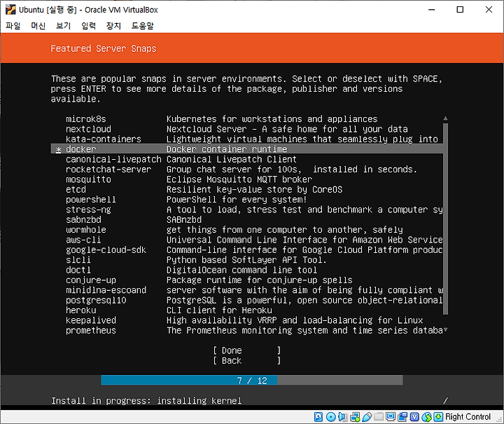Select the sabnzbd snap row
This screenshot has width=504, height=424.
coord(247,220)
